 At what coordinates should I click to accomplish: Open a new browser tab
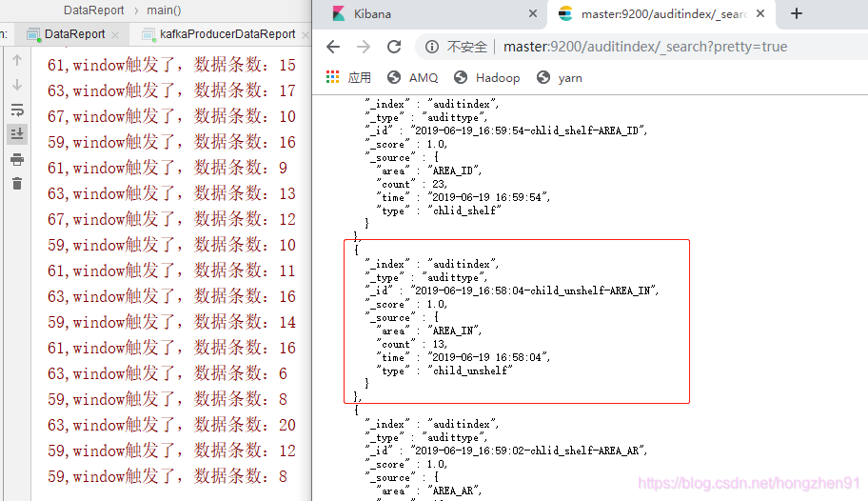pyautogui.click(x=796, y=13)
